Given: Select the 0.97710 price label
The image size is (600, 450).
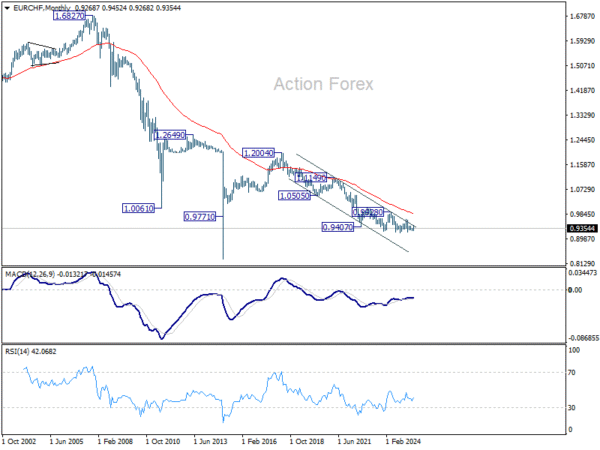Looking at the screenshot, I should tap(200, 217).
